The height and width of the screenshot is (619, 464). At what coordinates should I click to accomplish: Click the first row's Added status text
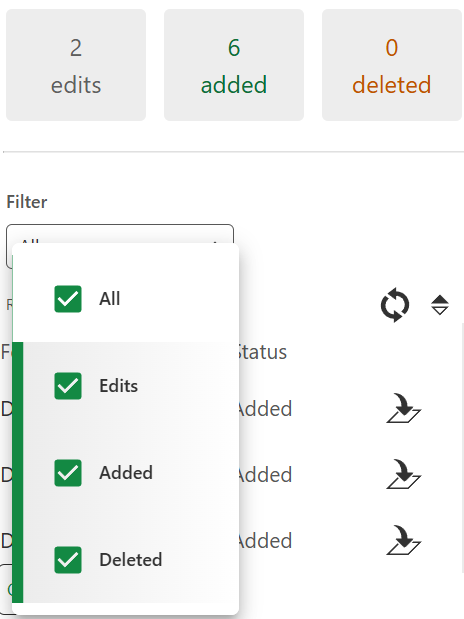click(x=265, y=409)
